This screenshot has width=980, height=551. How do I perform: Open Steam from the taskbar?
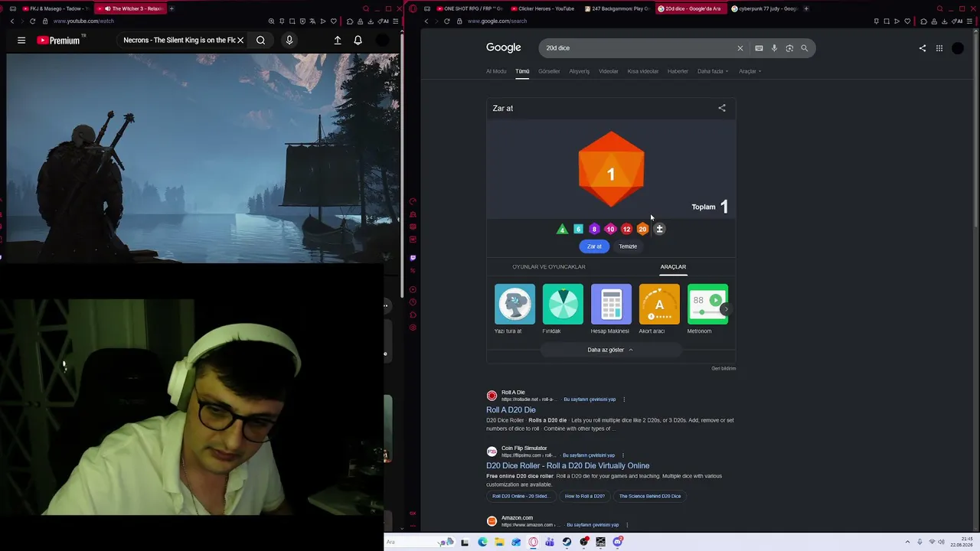[x=567, y=542]
